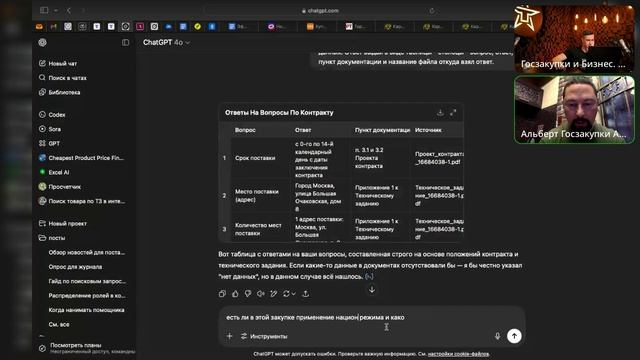Open chat Гайд по поисковым запросам

87,281
